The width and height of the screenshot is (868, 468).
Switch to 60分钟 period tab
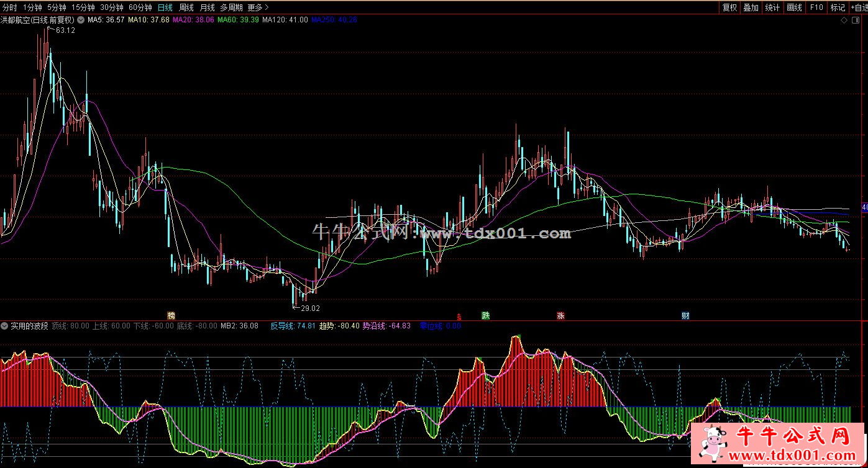click(x=140, y=7)
